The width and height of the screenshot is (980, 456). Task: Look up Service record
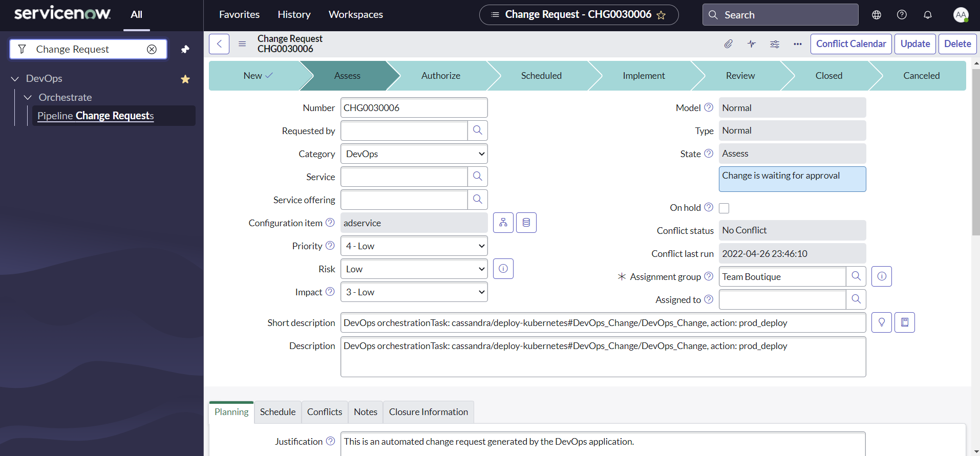pyautogui.click(x=478, y=177)
